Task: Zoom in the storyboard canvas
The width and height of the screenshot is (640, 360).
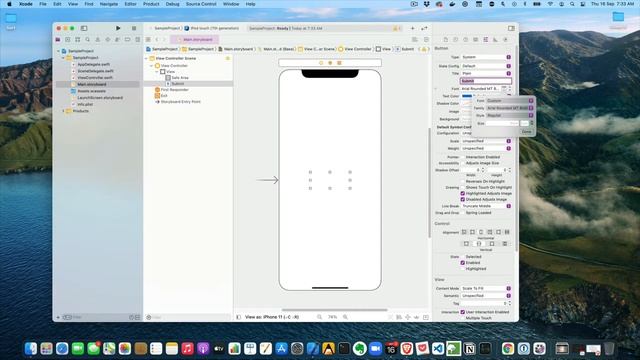Action: pyautogui.click(x=345, y=317)
